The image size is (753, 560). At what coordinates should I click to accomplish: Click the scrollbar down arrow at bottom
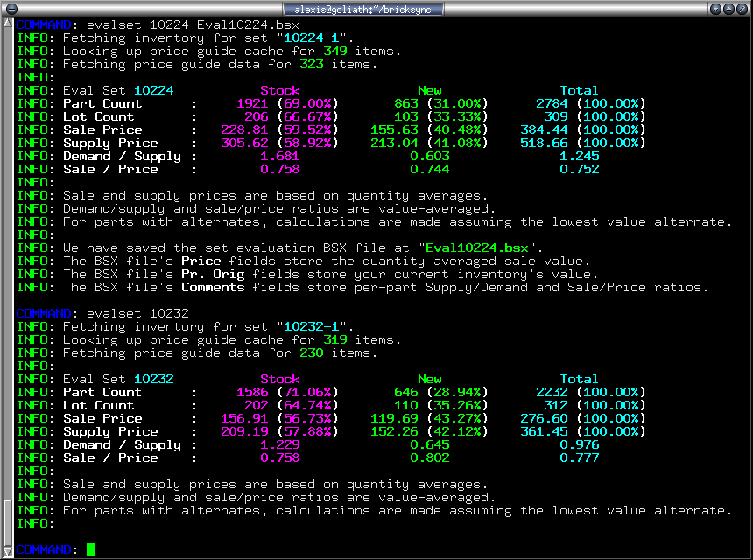click(x=8, y=551)
